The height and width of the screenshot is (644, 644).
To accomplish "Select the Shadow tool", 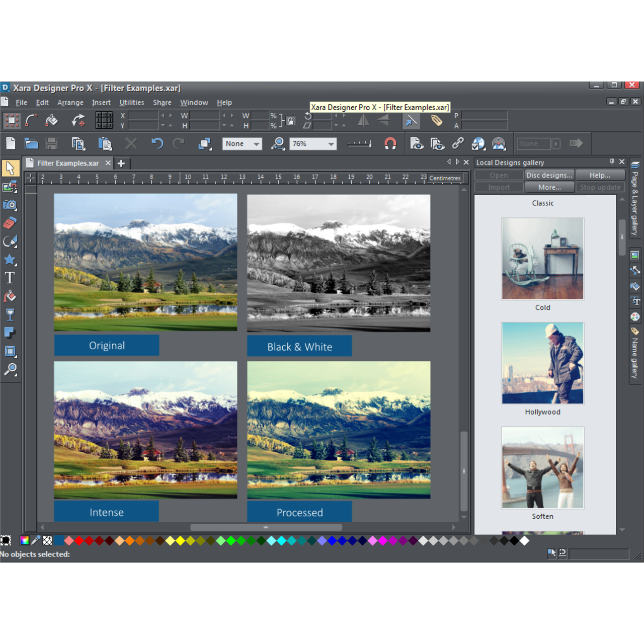I will (10, 333).
